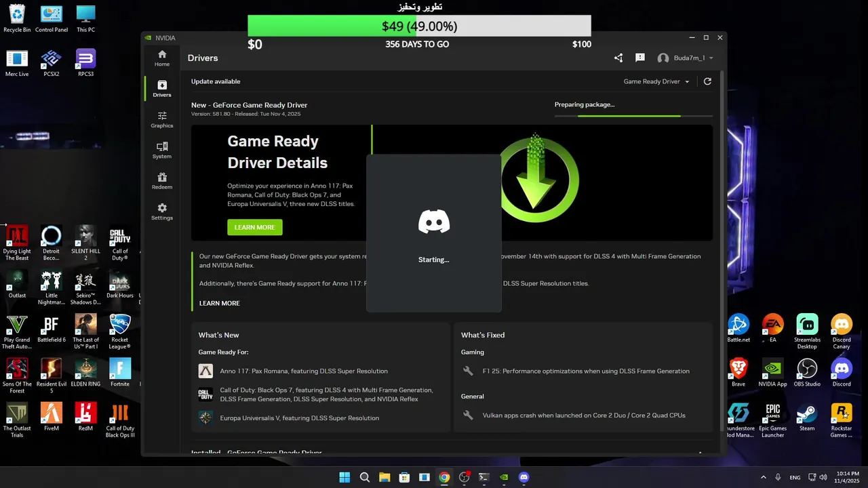868x488 pixels.
Task: Click the 'What's New' heading
Action: 218,335
